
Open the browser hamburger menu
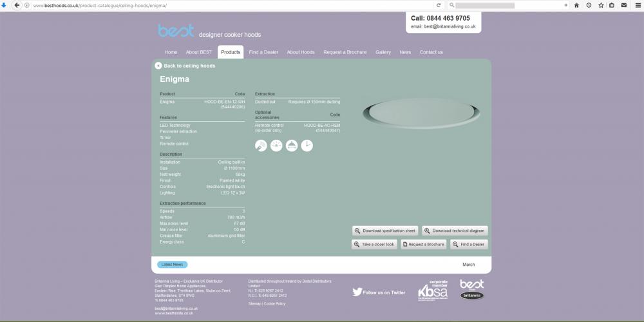(x=638, y=5)
